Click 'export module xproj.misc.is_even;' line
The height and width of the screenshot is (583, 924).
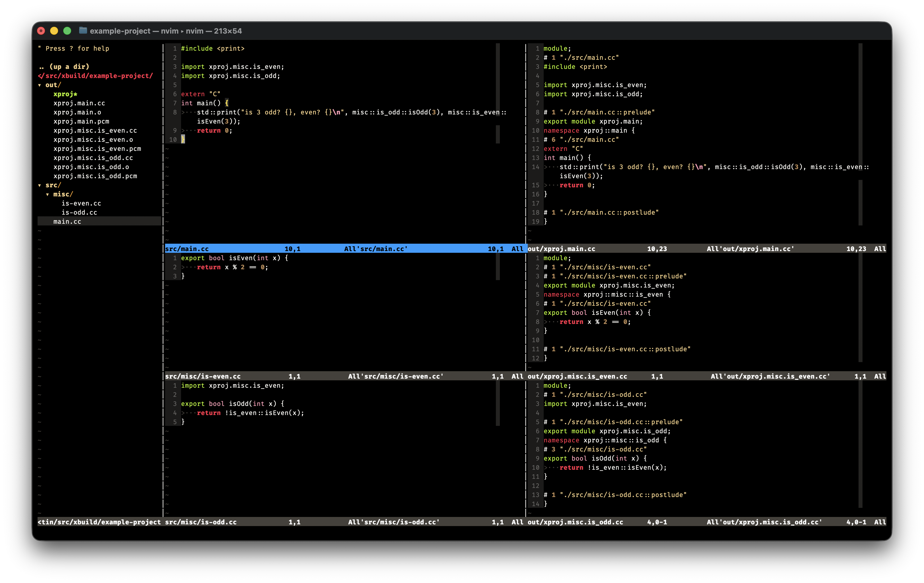click(x=609, y=286)
